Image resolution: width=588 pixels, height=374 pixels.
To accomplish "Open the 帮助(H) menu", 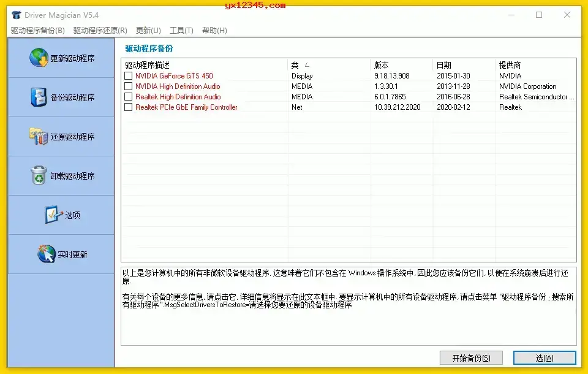I will (214, 31).
